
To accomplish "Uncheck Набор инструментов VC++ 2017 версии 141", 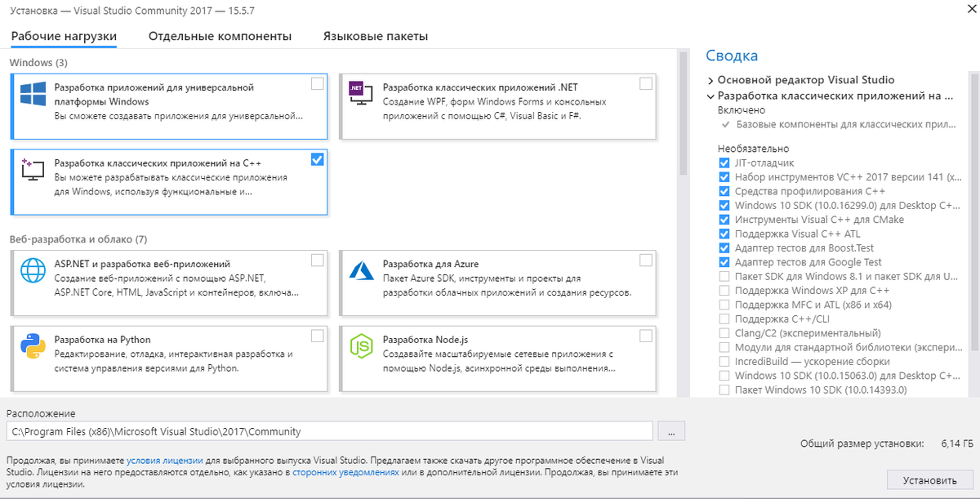I will click(724, 177).
